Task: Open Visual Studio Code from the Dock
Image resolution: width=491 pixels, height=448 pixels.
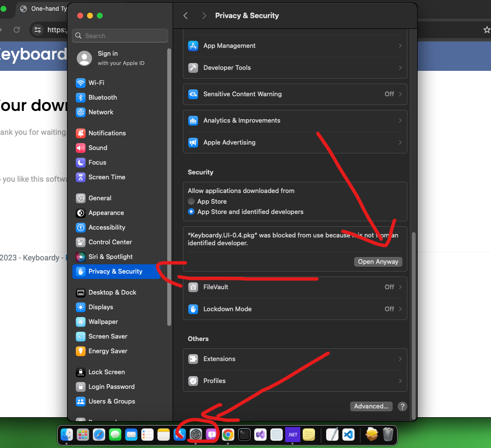Action: coord(348,434)
